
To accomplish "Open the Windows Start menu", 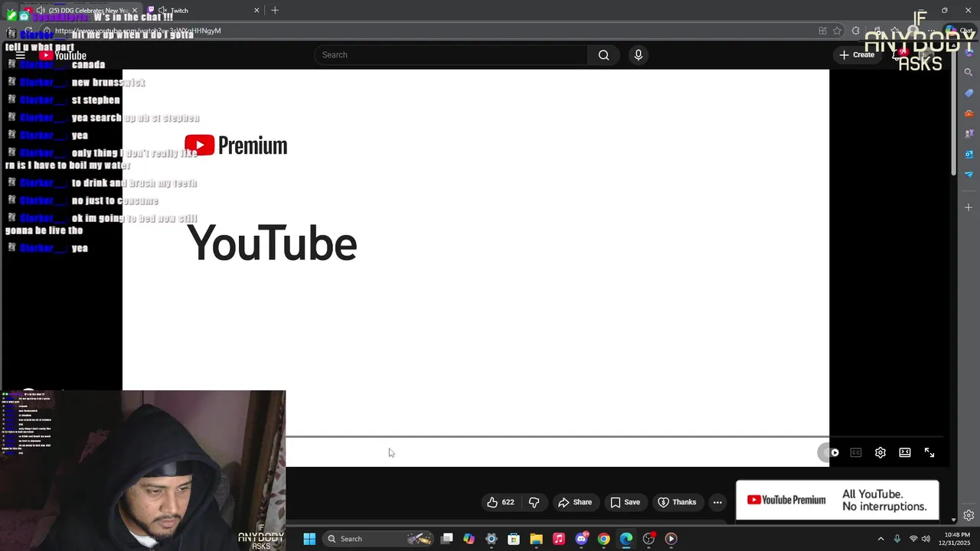I will [x=309, y=539].
